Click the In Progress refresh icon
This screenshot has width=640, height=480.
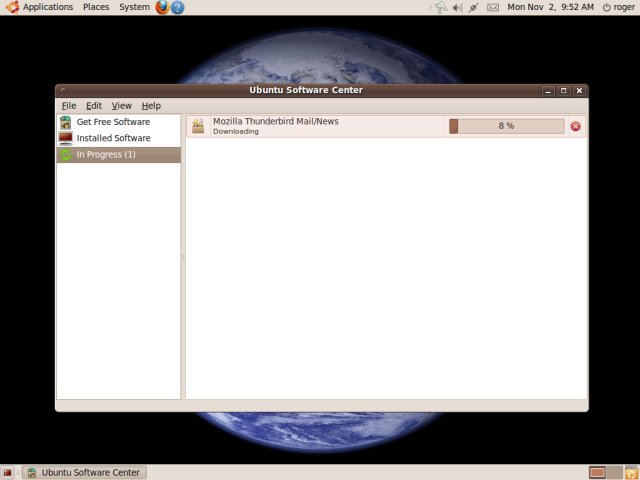click(65, 155)
